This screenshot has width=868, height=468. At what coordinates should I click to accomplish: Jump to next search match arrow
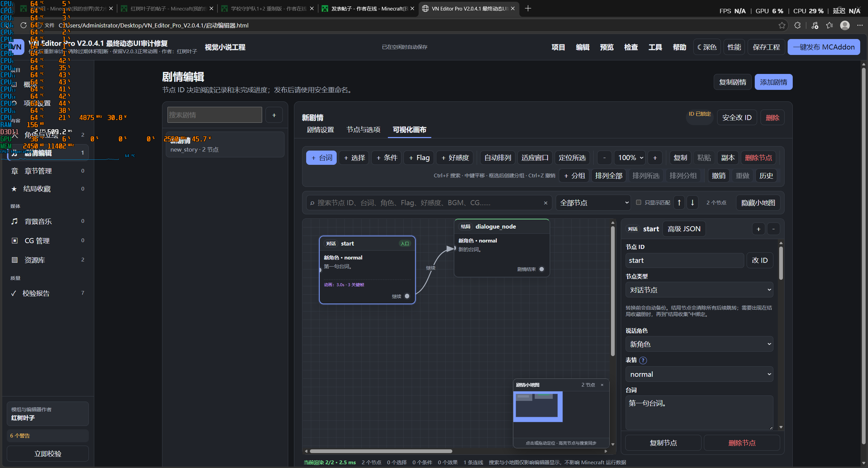[692, 202]
